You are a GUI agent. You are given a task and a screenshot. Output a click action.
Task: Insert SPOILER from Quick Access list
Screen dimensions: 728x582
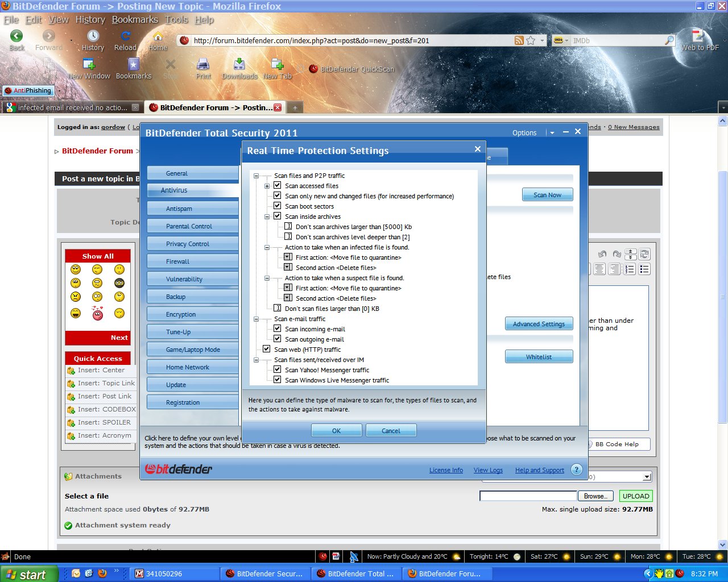click(99, 422)
